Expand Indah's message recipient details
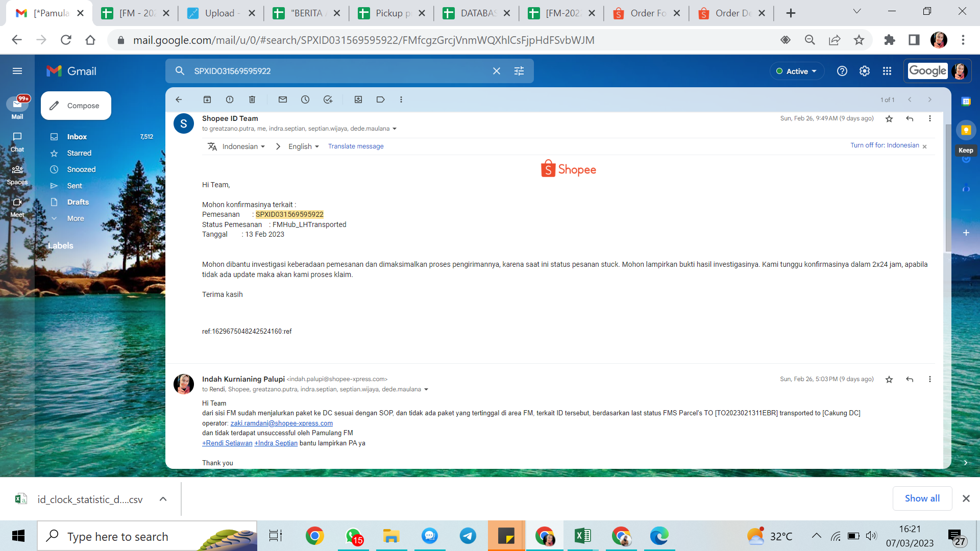The height and width of the screenshot is (551, 980). click(x=426, y=389)
